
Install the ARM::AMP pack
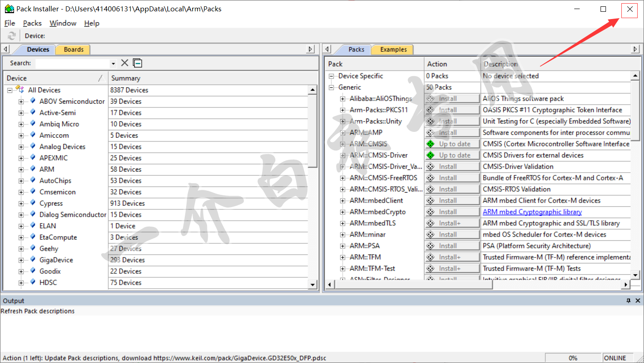[452, 133]
